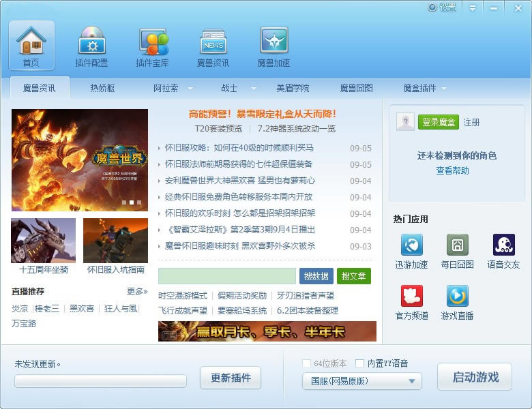Click the 登录魔盒 login button

click(x=439, y=122)
